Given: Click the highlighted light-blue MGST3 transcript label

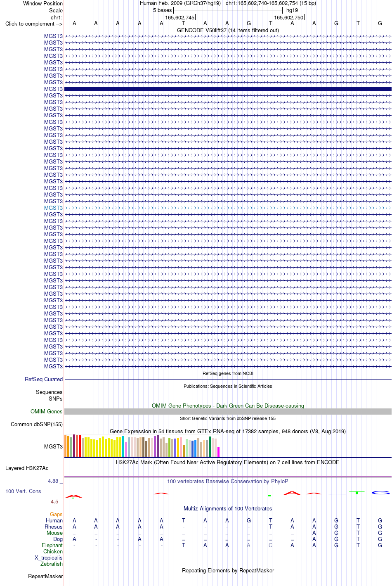Looking at the screenshot, I should pyautogui.click(x=54, y=208).
